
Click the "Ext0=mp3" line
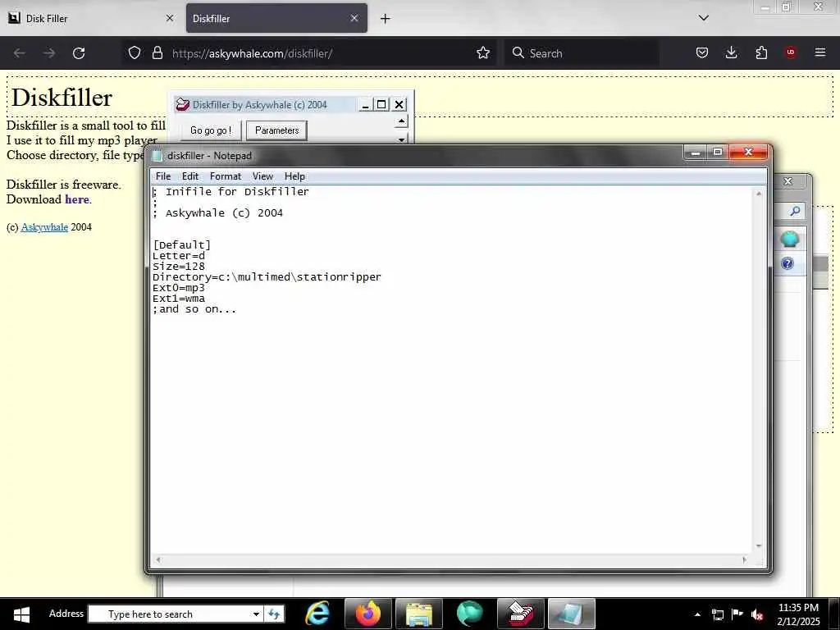click(x=179, y=288)
